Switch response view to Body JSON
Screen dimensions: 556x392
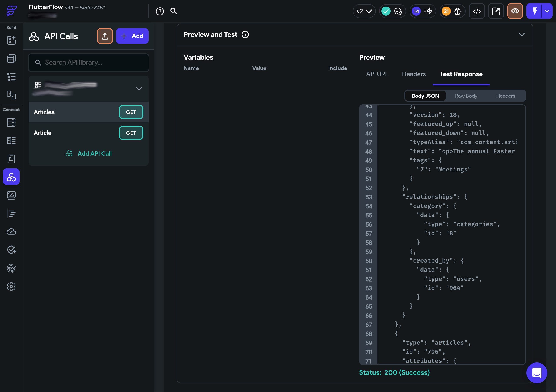425,96
